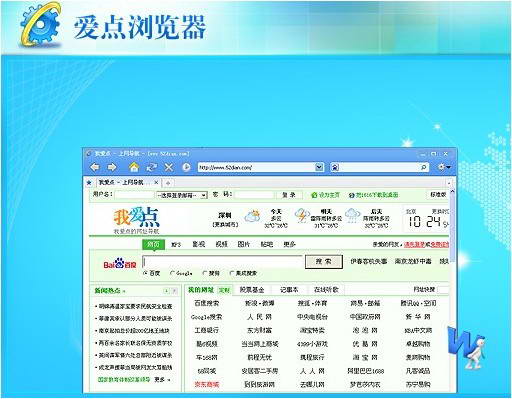Open the 京东商城 red link
Viewport: 512px width, 399px height.
207,384
